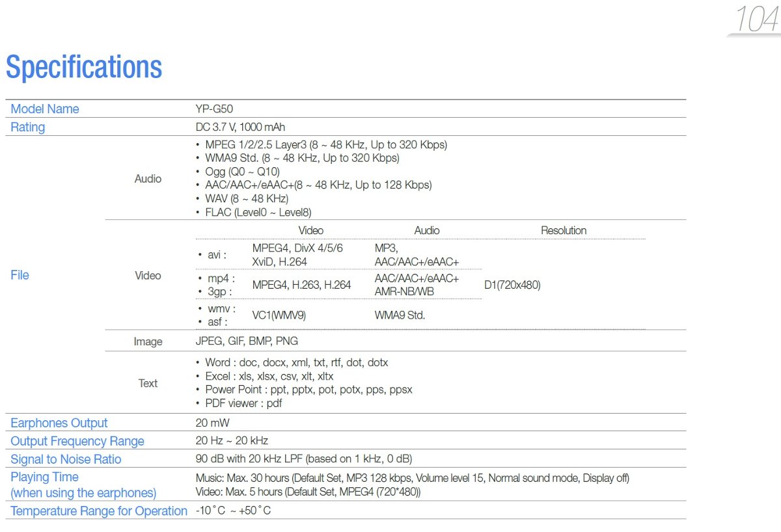Click the Temperature Range for Operation label

pos(99,511)
